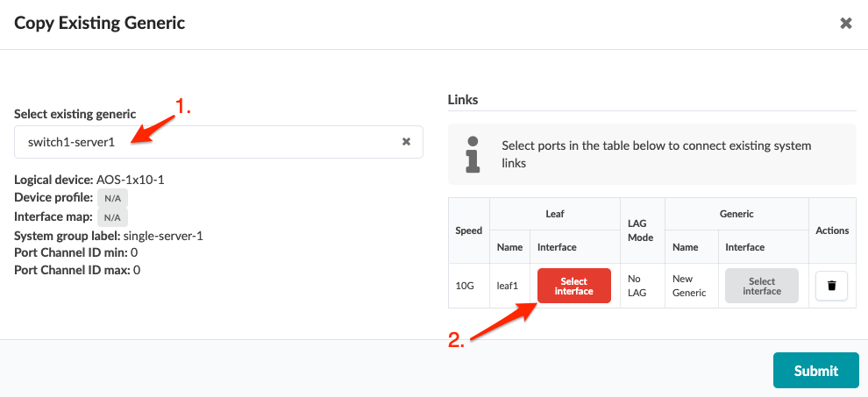868x397 pixels.
Task: Click the info icon in Links notice
Action: pos(473,153)
